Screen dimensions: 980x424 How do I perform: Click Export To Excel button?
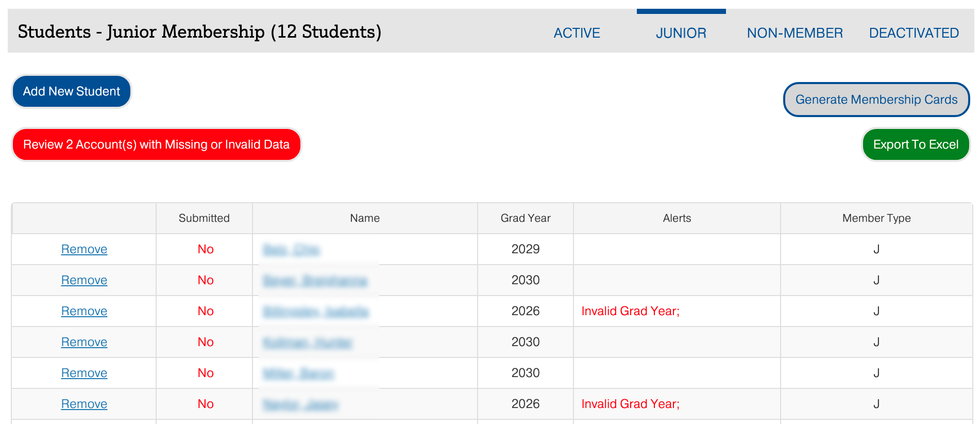tap(916, 144)
